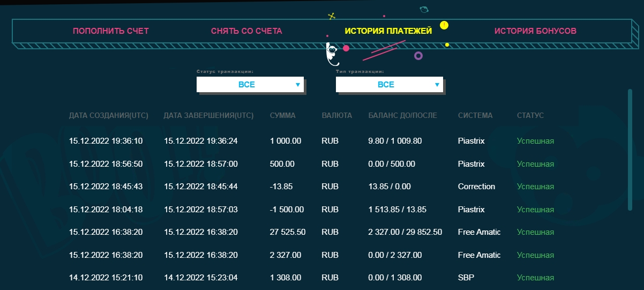Click Piastrix in the 500.00 row
Screen dimensions: 644x290
pos(471,164)
